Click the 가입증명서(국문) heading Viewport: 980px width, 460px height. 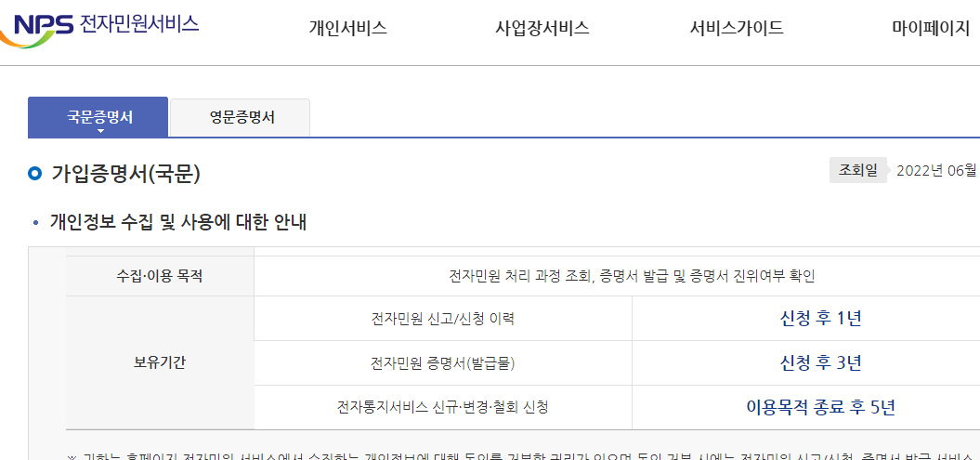coord(125,174)
